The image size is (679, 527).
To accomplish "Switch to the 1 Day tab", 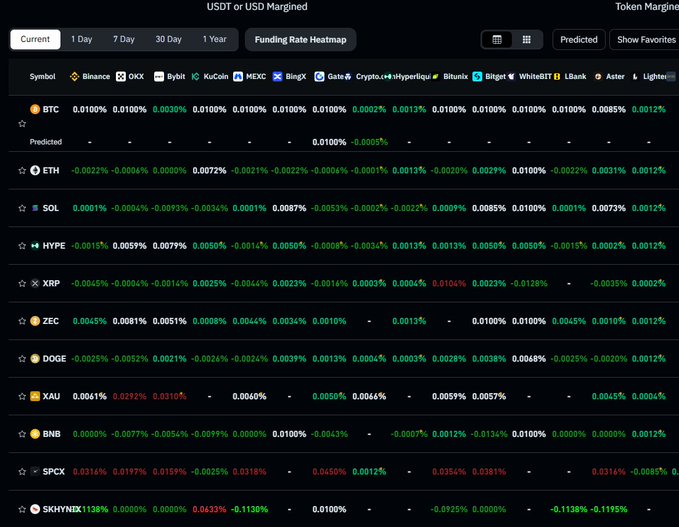I will click(x=81, y=39).
